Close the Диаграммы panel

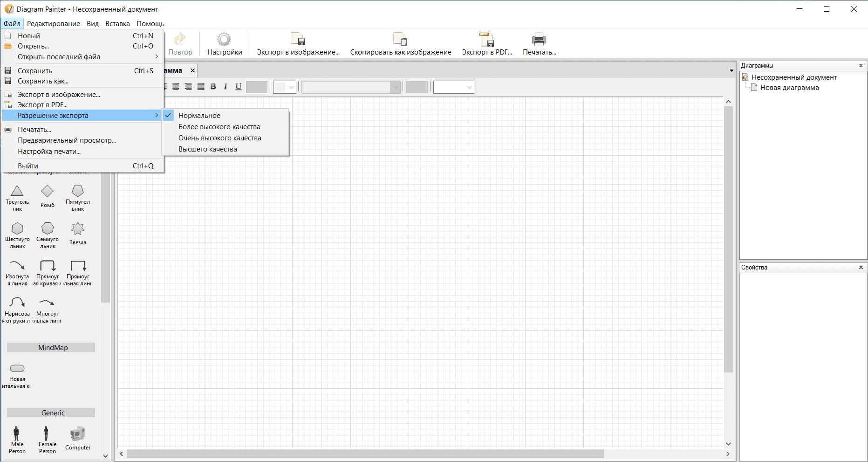(x=861, y=66)
